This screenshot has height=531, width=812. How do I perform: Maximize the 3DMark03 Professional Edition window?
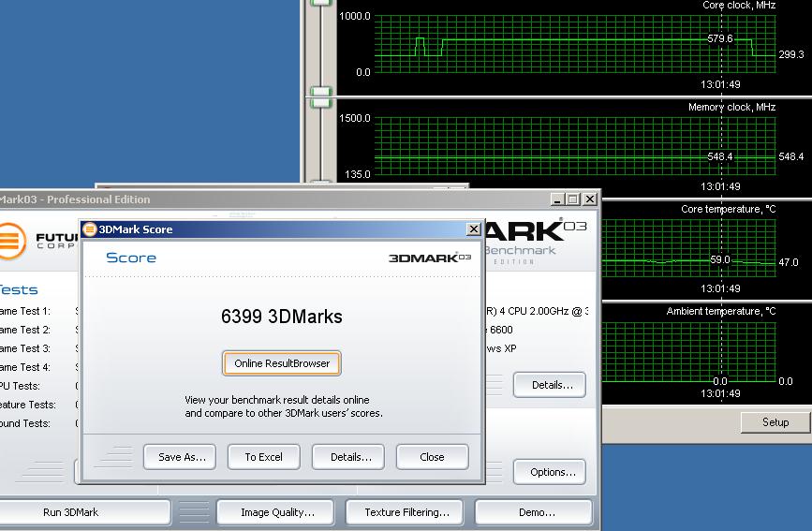(573, 199)
